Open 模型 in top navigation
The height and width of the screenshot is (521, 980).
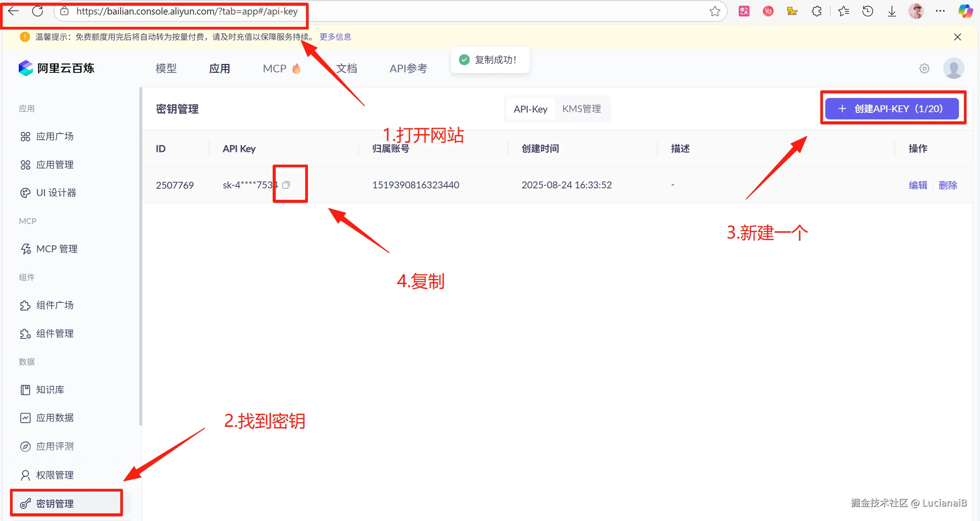(x=166, y=69)
